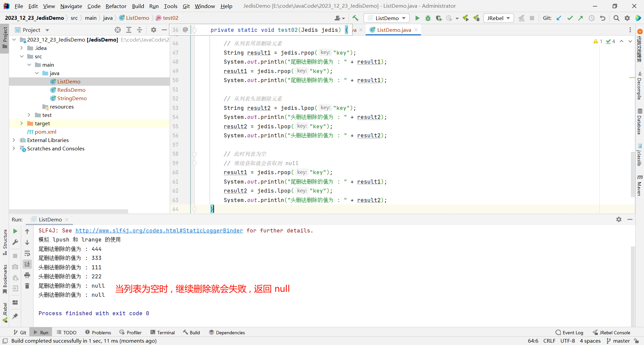Click Collapse All in Project panel
The width and height of the screenshot is (644, 345).
click(140, 30)
